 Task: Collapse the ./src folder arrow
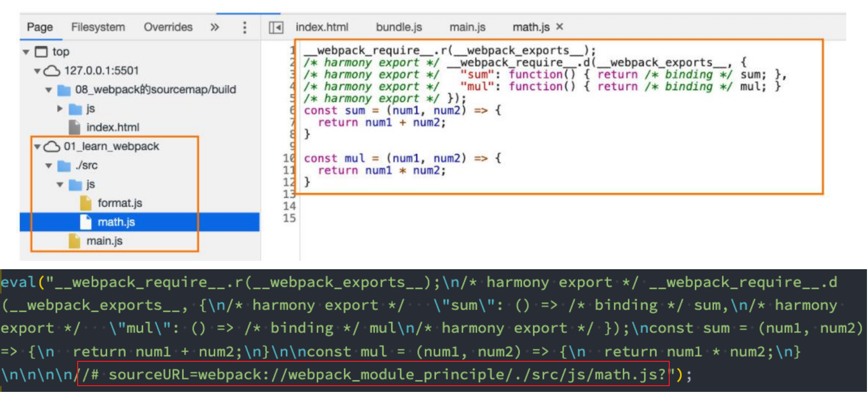[x=49, y=166]
